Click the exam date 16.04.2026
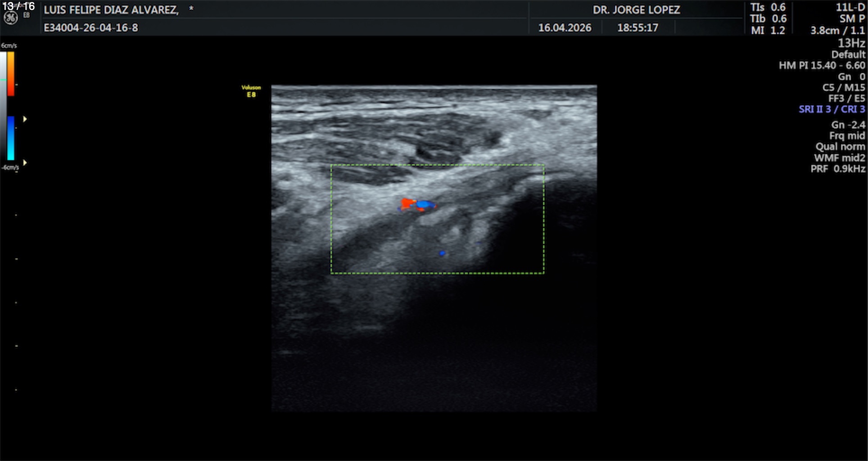 click(565, 28)
